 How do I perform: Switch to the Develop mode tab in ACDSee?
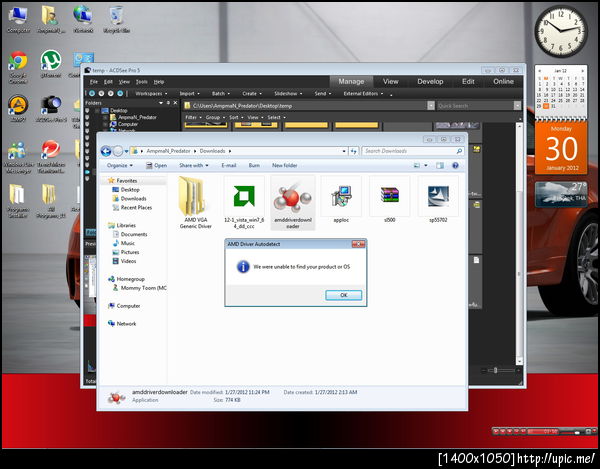coord(430,81)
